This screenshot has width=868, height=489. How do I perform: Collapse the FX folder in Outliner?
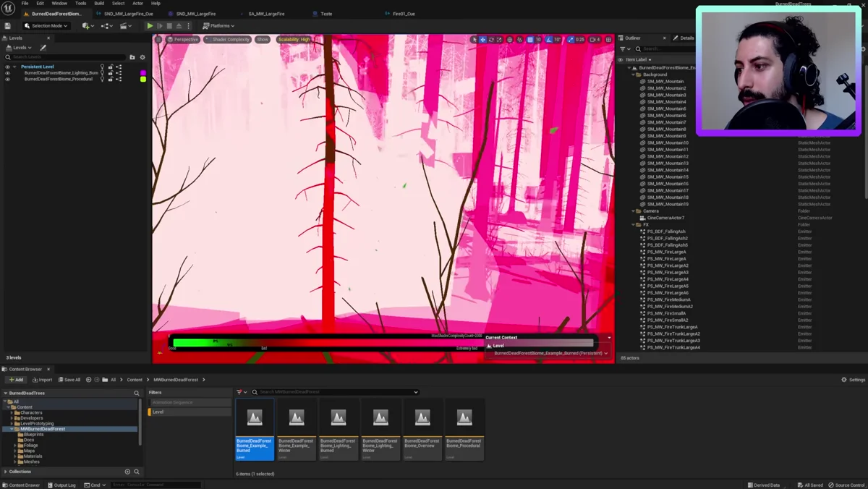click(x=634, y=225)
